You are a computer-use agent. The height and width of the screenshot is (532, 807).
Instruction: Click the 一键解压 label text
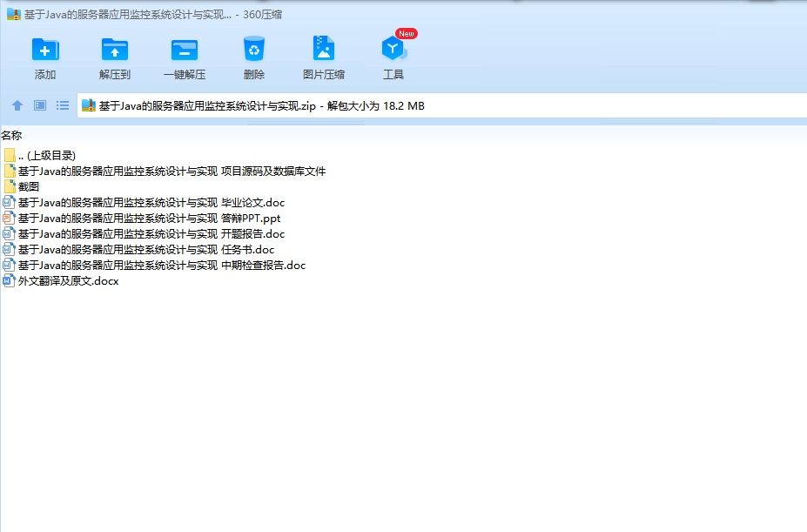(185, 75)
